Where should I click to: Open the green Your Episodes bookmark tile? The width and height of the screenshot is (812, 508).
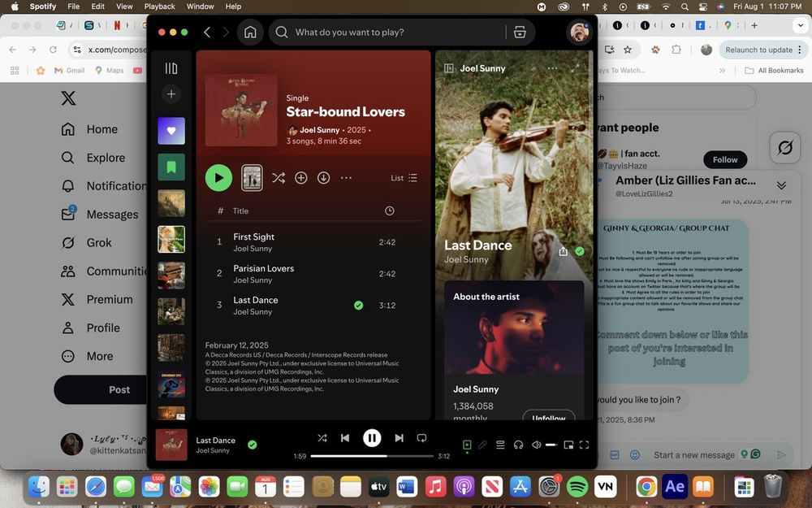coord(171,167)
